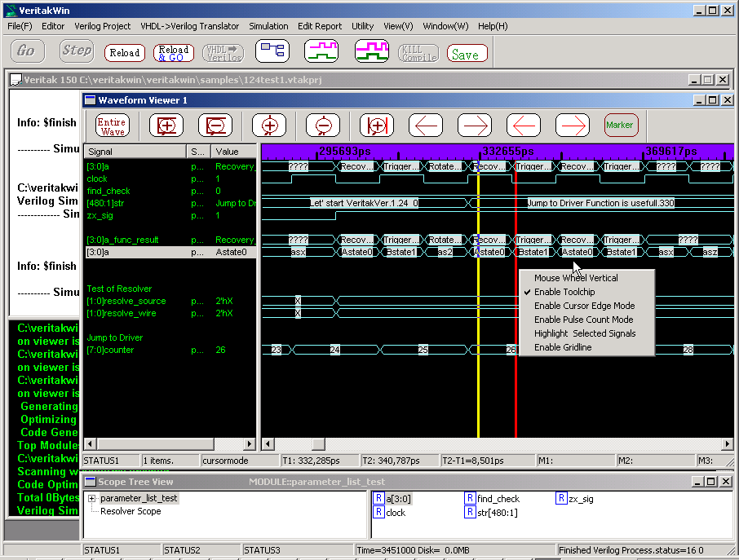Select the [7:0]counter signal row
739x560 pixels.
point(110,350)
